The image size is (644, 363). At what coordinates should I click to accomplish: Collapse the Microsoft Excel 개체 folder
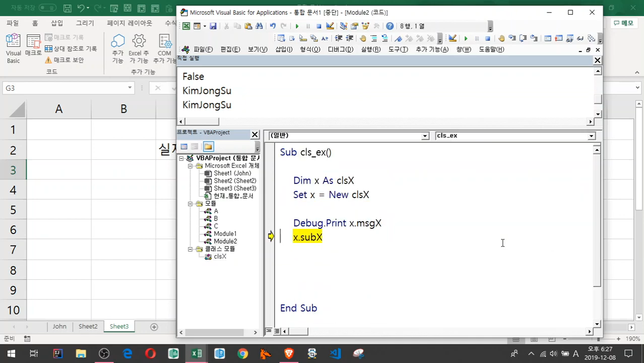click(x=190, y=166)
